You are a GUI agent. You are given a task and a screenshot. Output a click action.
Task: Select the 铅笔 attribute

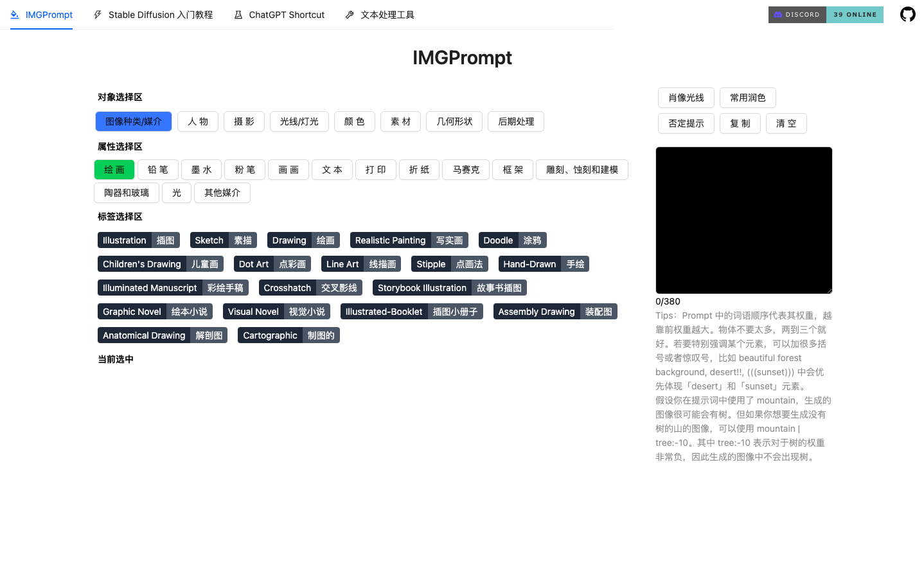click(x=157, y=169)
